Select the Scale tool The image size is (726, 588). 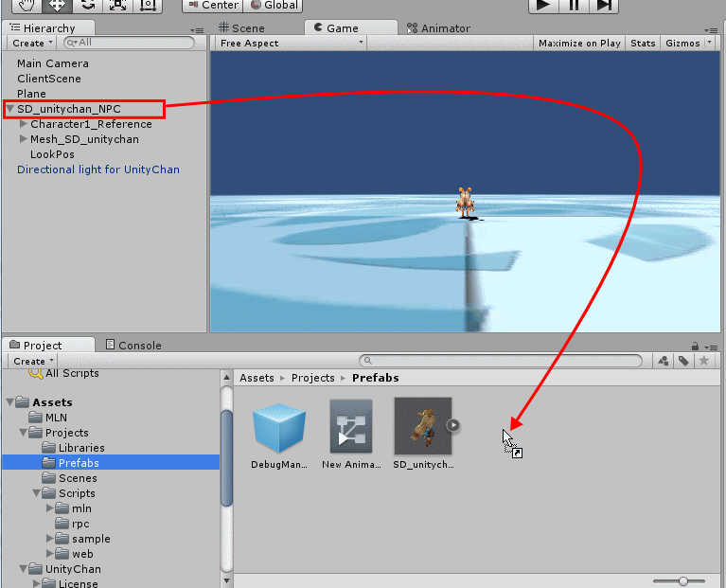(117, 5)
